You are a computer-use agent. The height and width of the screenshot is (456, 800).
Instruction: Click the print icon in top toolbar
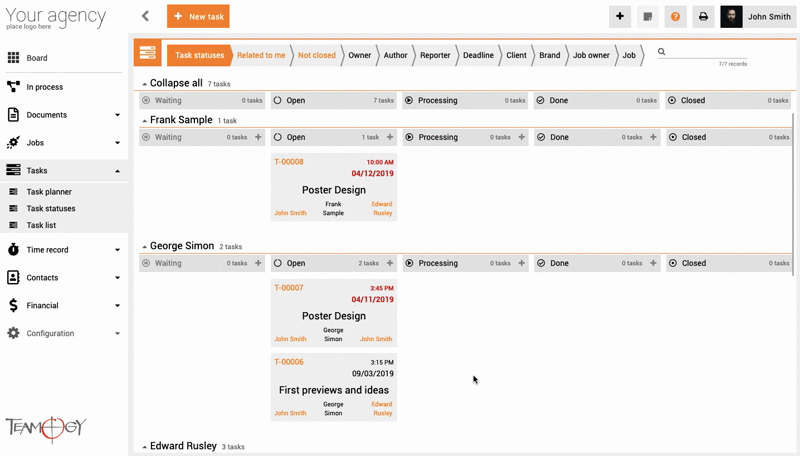[x=703, y=17]
